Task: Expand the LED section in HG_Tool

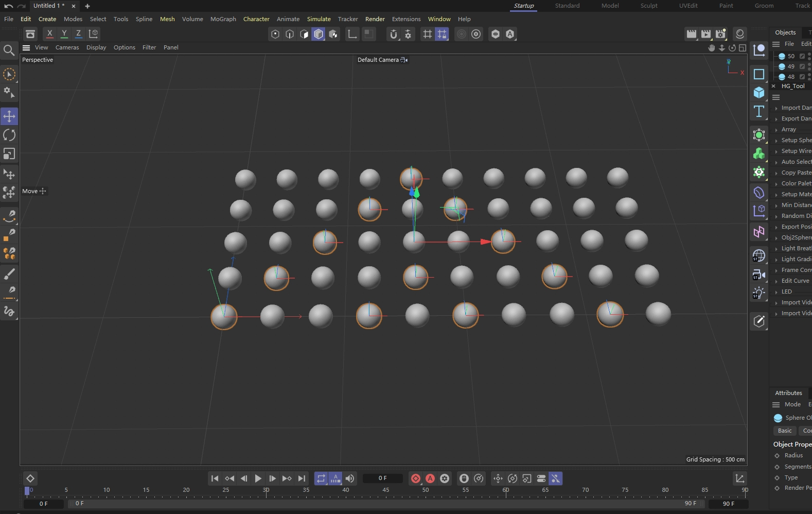Action: click(776, 292)
